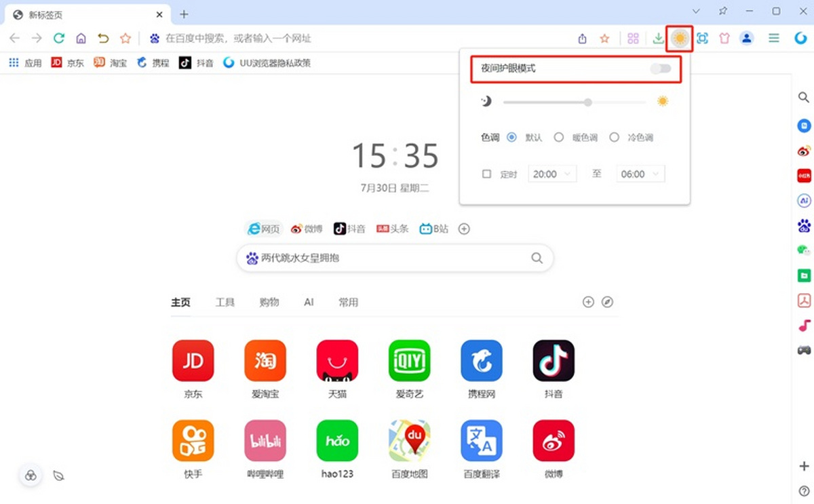The image size is (814, 504).
Task: Open the 京东 bookmark
Action: (67, 62)
